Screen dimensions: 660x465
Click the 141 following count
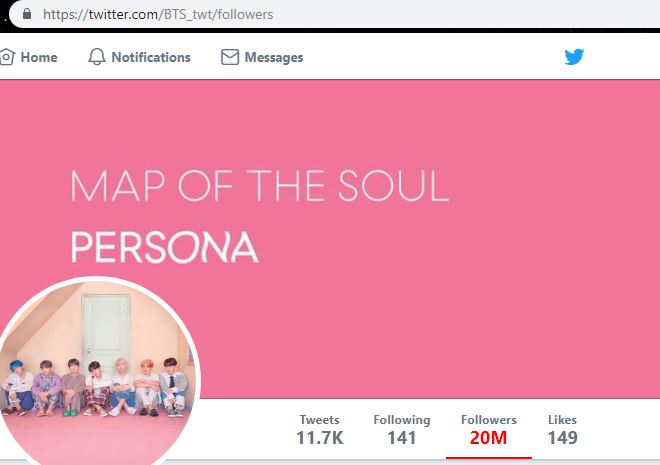[402, 438]
